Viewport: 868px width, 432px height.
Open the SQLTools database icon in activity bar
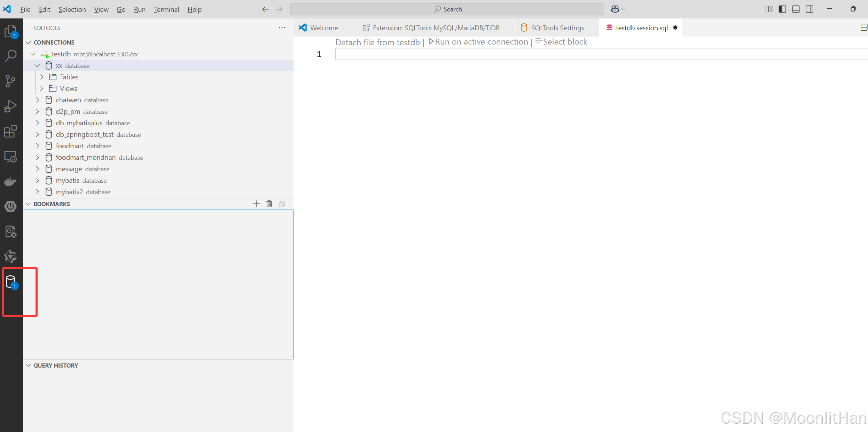coord(11,281)
